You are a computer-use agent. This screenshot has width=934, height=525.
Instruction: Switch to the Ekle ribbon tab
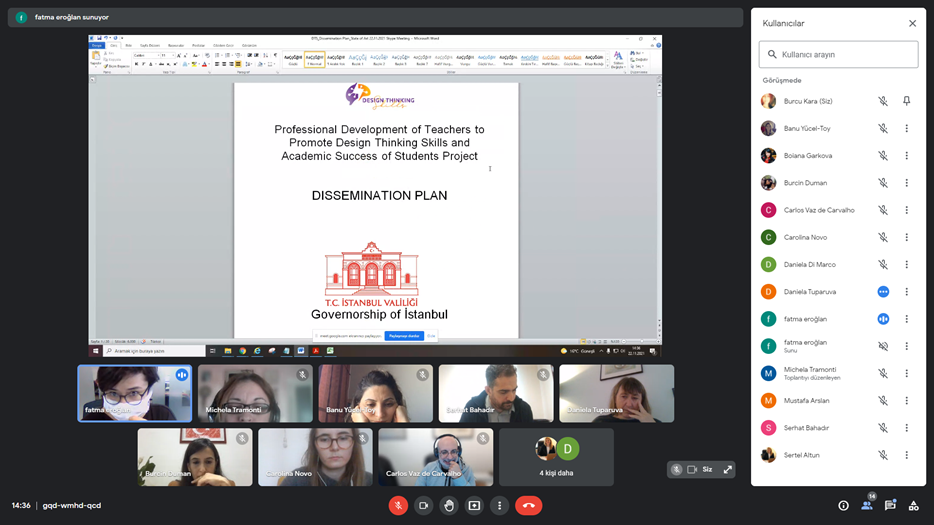(128, 45)
